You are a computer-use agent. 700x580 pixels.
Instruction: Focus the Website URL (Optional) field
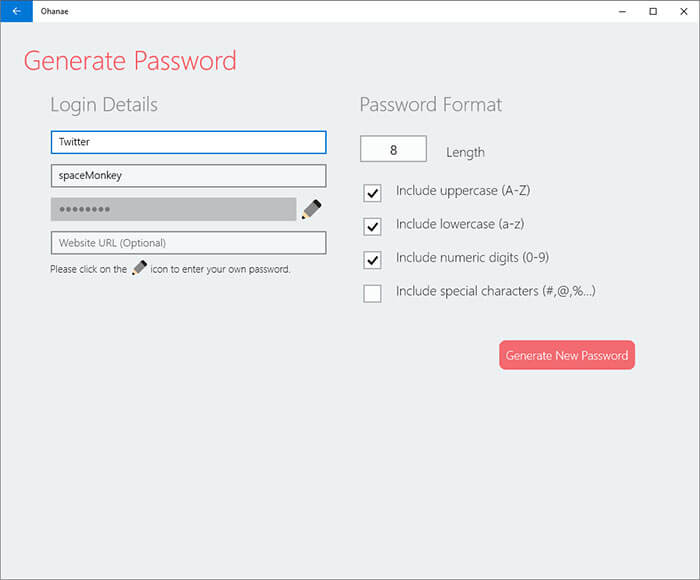189,243
